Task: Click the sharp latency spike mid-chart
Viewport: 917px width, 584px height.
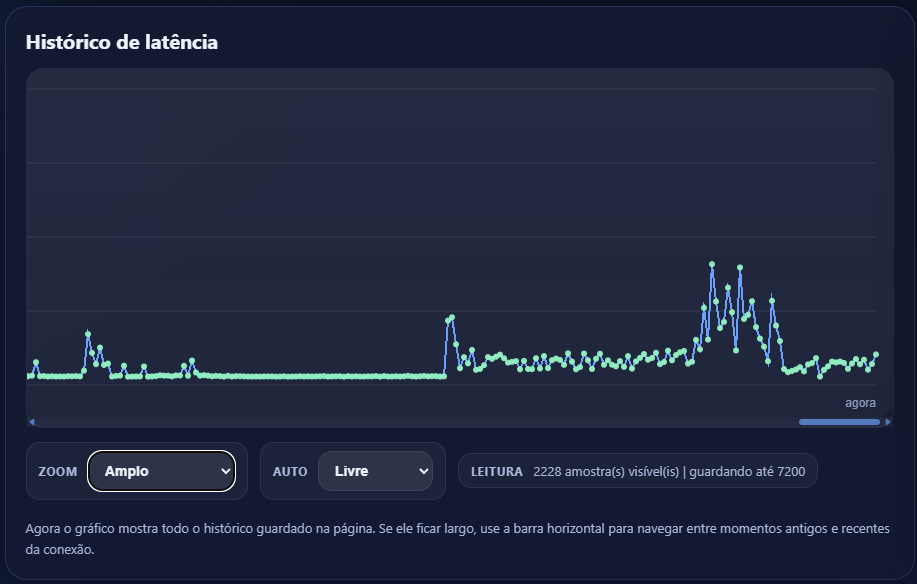Action: pyautogui.click(x=452, y=317)
